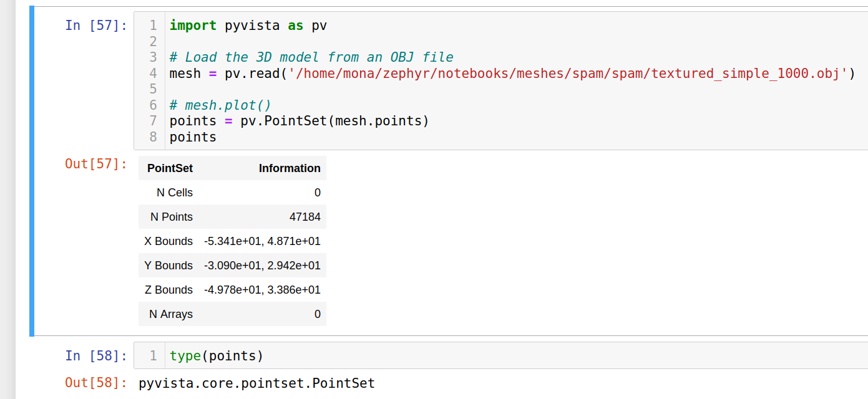The height and width of the screenshot is (399, 868).
Task: Select the import pyvista code line
Action: [246, 26]
